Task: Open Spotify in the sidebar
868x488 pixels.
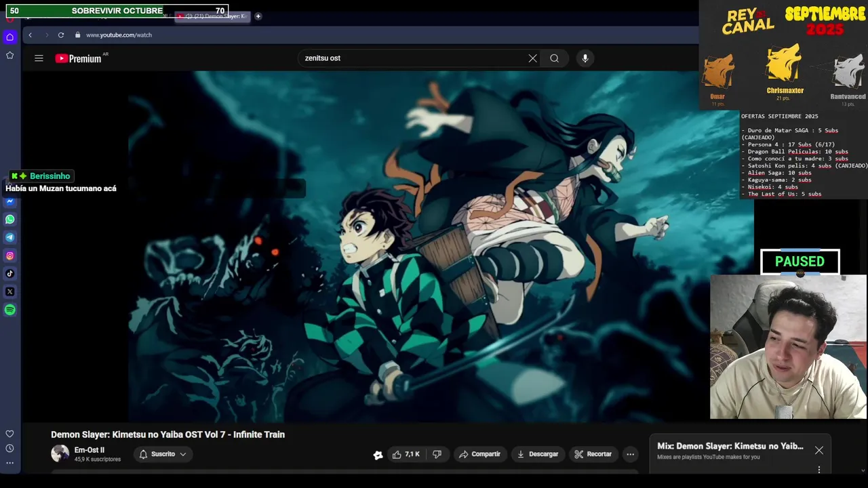Action: [x=9, y=310]
